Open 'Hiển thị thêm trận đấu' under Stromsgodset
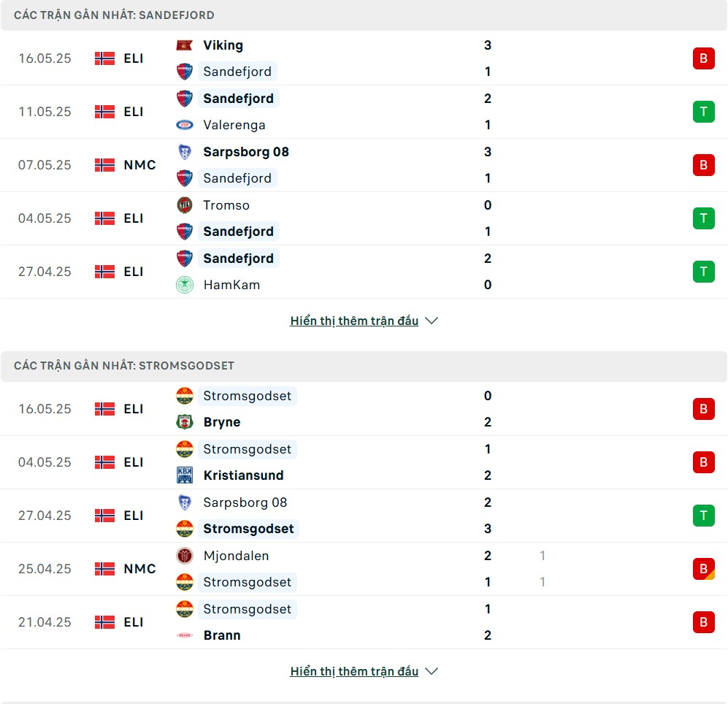The height and width of the screenshot is (704, 728). [354, 671]
